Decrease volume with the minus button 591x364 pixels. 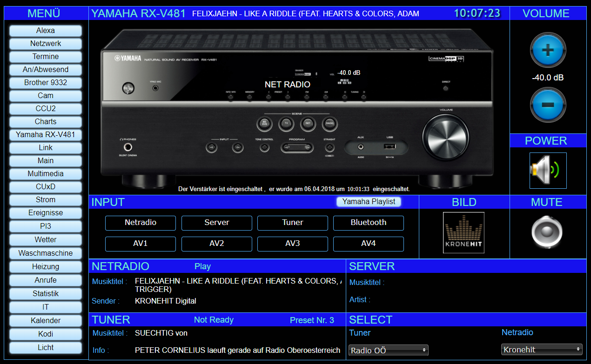(548, 105)
